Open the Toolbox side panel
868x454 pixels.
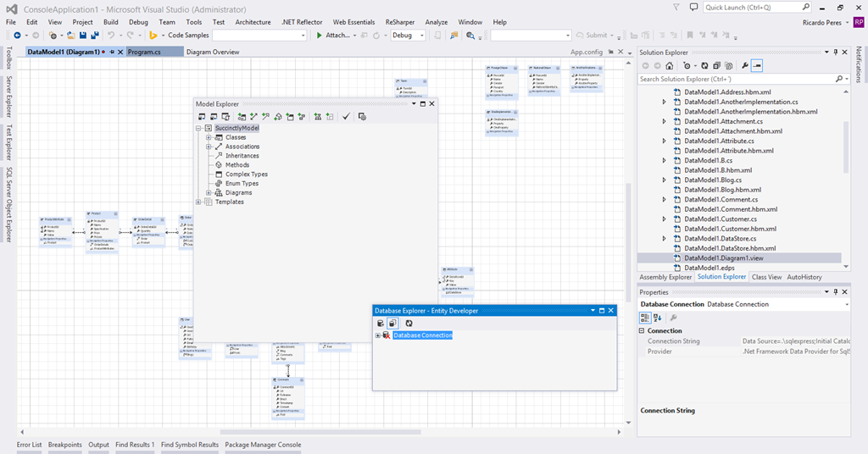8,58
